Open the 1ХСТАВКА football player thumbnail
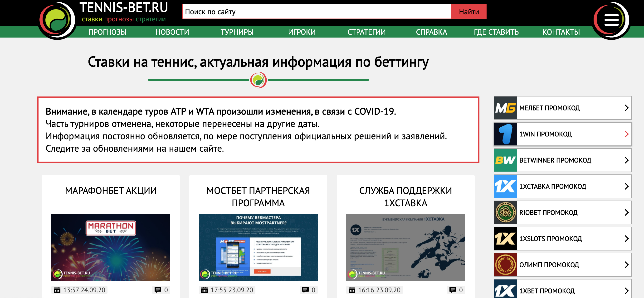 405,247
